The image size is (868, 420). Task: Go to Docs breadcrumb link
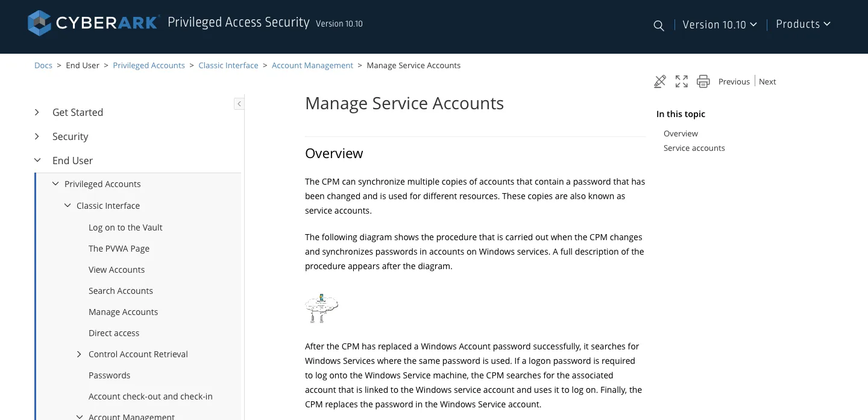(x=43, y=65)
